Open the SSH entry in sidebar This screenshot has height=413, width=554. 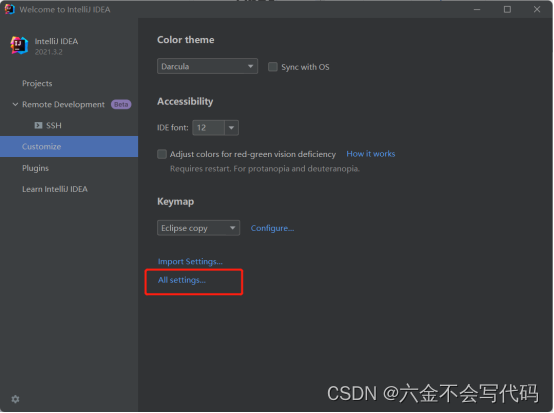54,125
